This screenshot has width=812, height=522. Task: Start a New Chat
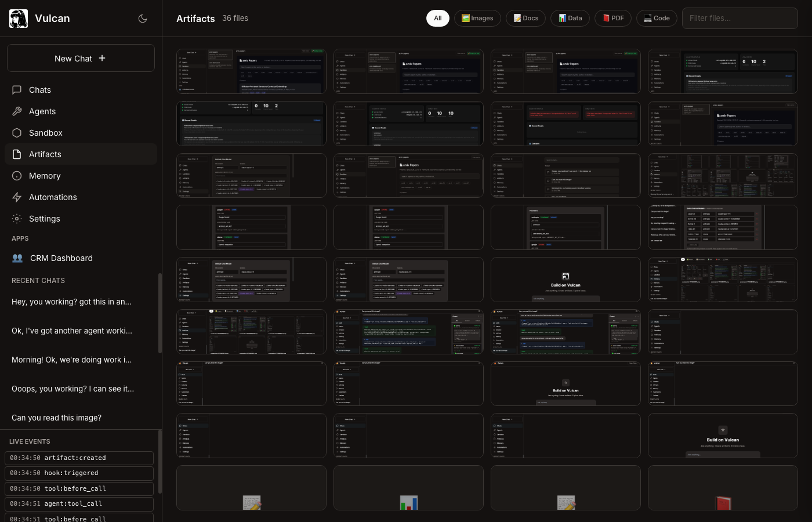tap(81, 59)
